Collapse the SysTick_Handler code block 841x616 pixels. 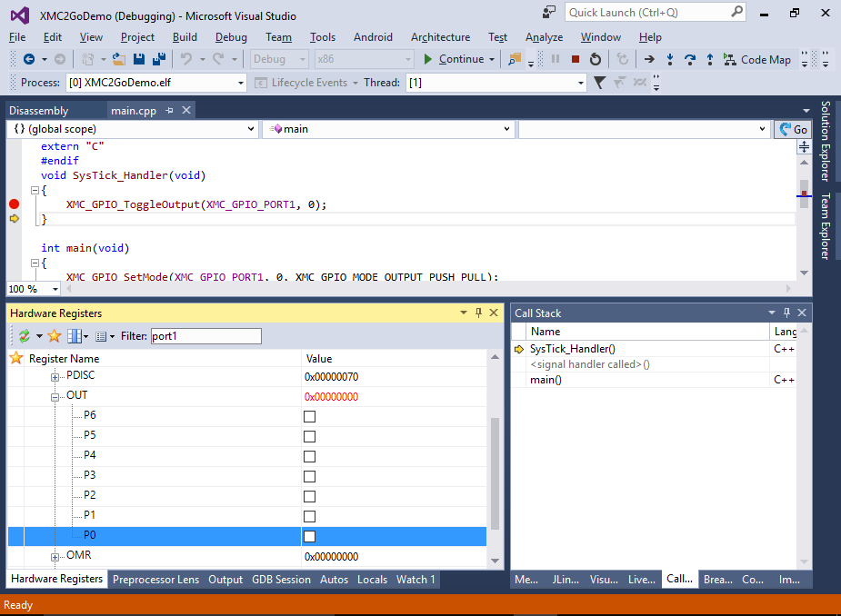(35, 190)
